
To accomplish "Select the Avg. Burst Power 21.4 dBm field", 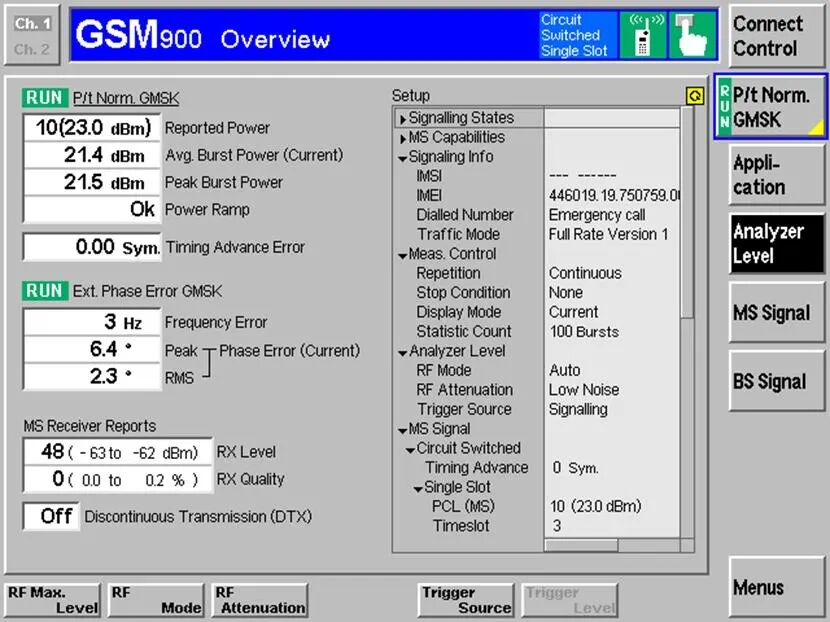I will point(92,155).
